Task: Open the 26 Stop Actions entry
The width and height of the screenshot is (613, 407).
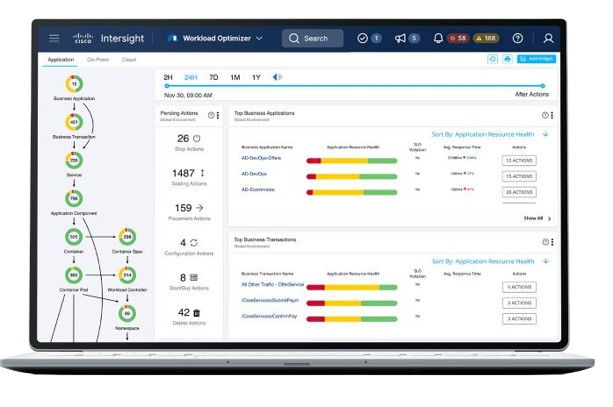Action: click(x=189, y=142)
